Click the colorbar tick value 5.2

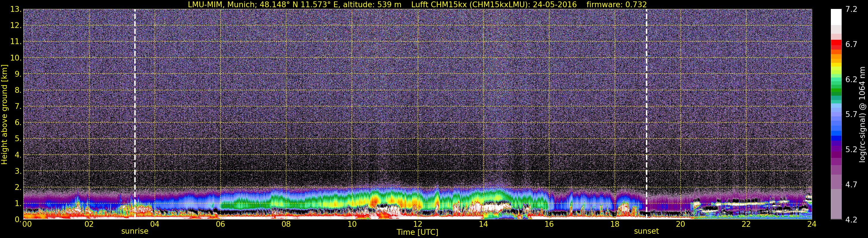pos(851,149)
